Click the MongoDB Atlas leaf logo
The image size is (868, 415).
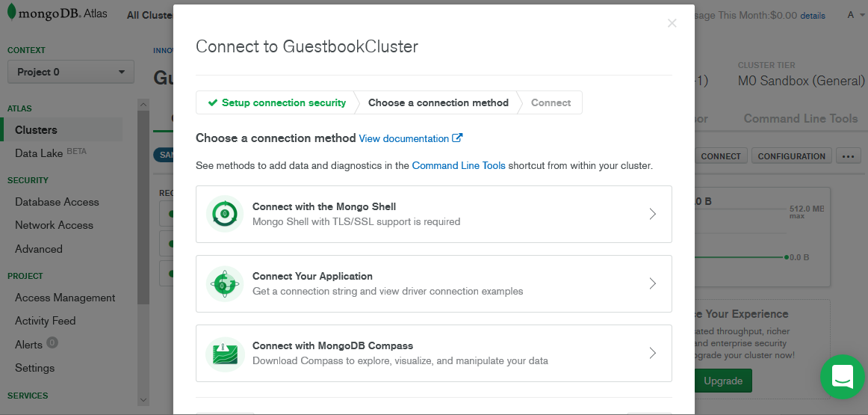click(12, 14)
